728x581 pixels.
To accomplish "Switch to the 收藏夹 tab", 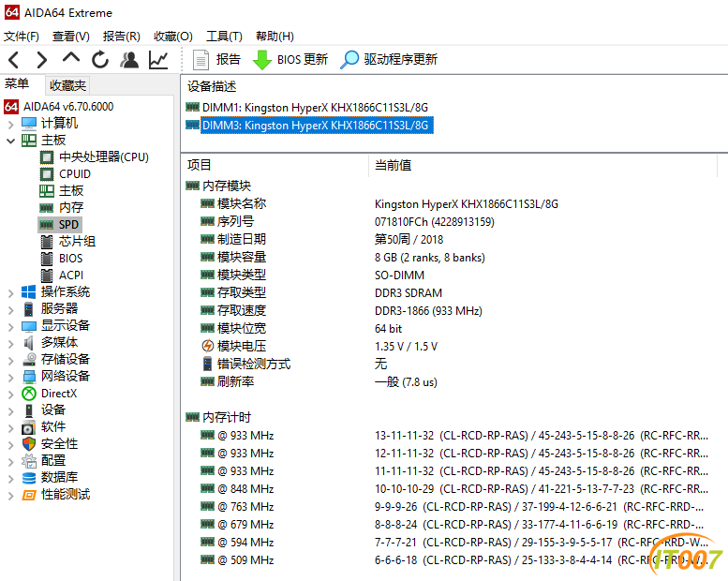I will tap(67, 85).
